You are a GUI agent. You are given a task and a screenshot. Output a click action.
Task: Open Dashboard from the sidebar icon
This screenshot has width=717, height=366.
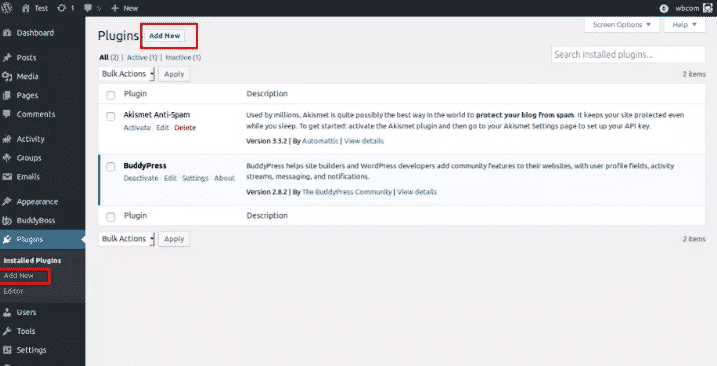tap(7, 33)
